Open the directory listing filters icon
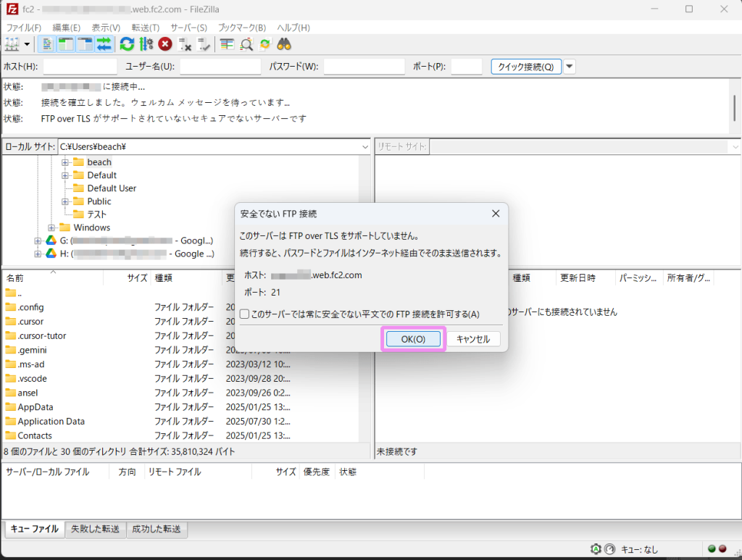742x560 pixels. (x=227, y=44)
